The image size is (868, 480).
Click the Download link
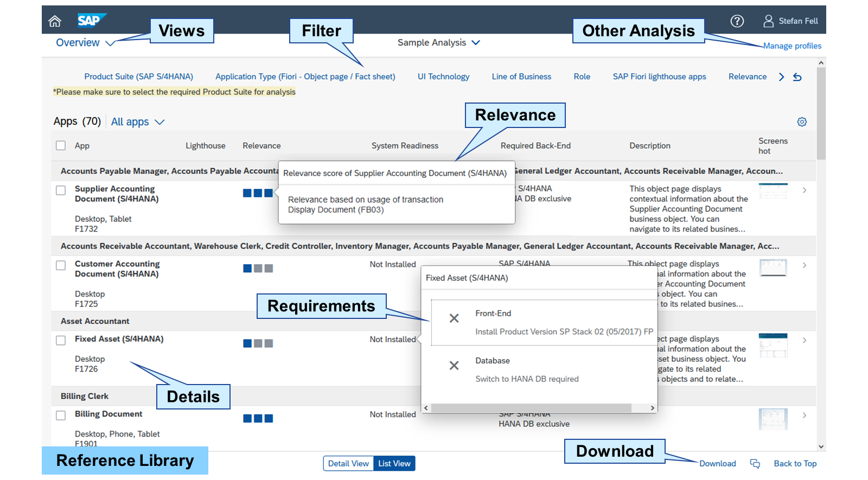tap(717, 464)
